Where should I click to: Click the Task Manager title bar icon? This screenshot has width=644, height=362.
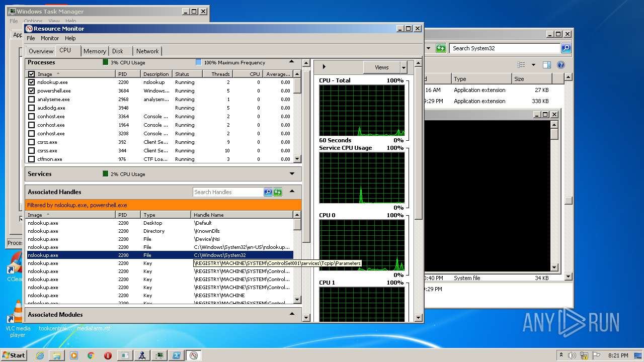point(12,11)
